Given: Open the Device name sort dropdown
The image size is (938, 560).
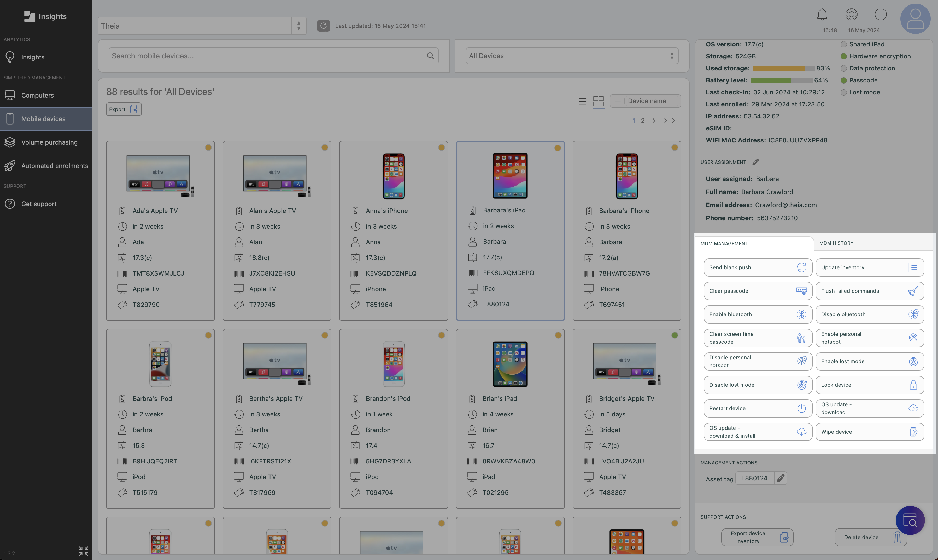Looking at the screenshot, I should click(x=645, y=101).
